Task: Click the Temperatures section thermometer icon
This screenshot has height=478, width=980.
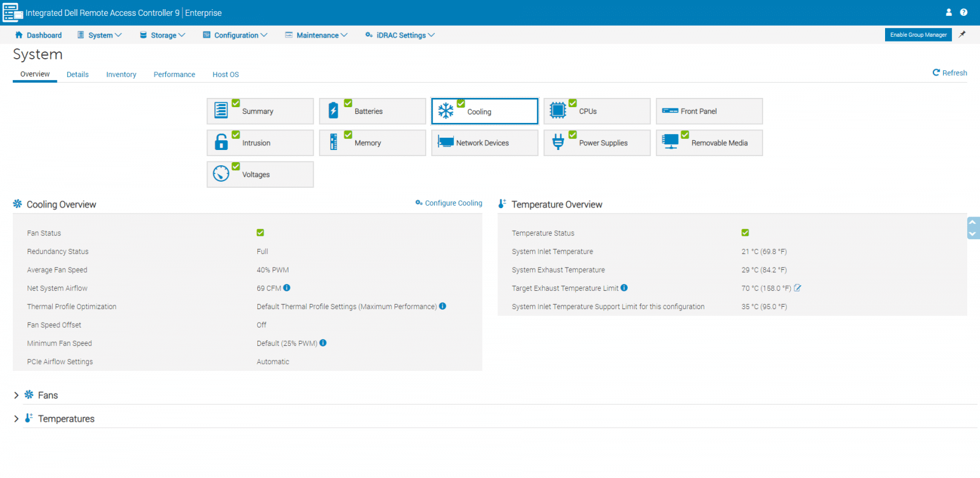Action: coord(28,418)
